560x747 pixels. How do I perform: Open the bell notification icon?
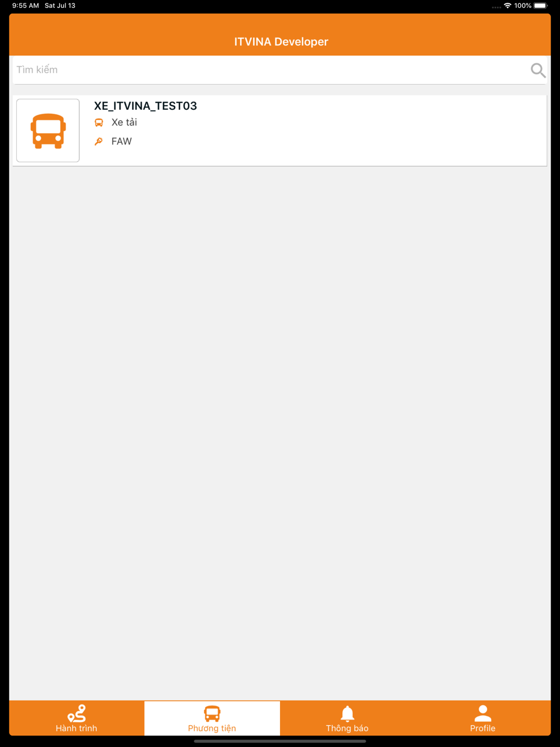coord(348,714)
